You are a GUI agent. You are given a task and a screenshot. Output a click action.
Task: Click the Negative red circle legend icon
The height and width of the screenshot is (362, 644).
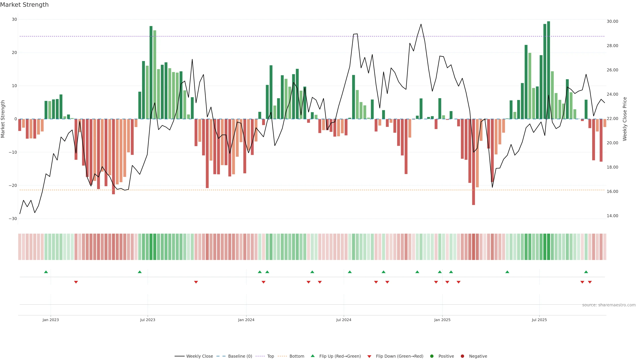pos(462,356)
